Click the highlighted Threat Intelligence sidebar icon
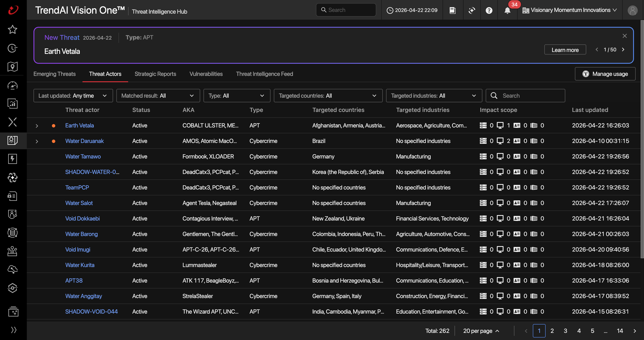 pos(13,140)
